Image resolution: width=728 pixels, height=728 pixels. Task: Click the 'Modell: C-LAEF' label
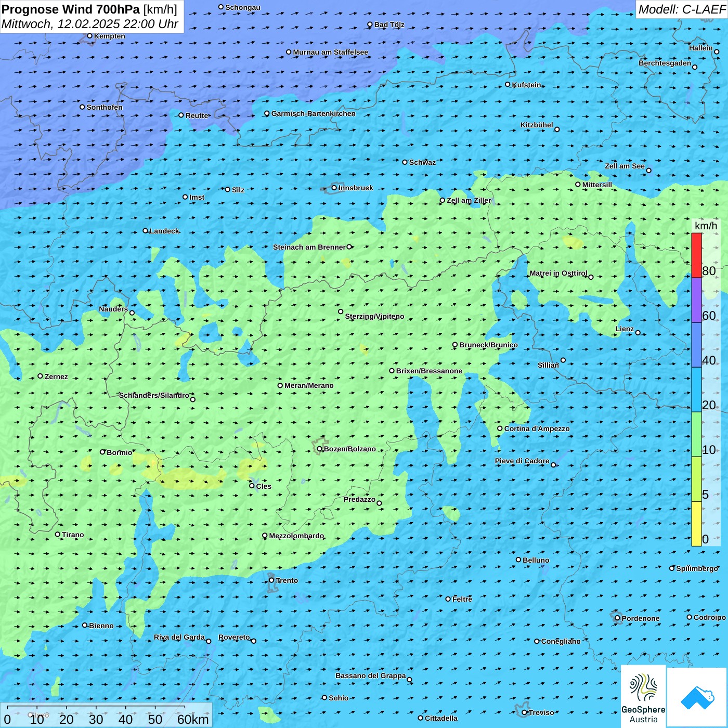pyautogui.click(x=681, y=9)
